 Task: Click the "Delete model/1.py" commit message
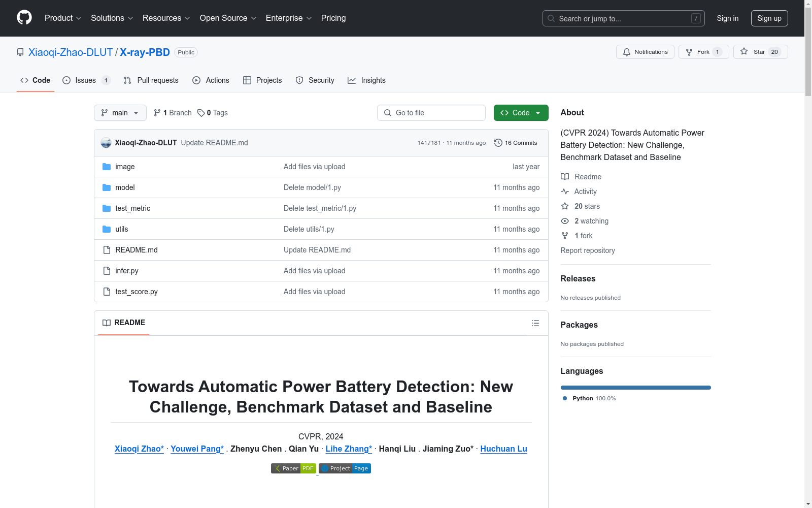tap(312, 187)
